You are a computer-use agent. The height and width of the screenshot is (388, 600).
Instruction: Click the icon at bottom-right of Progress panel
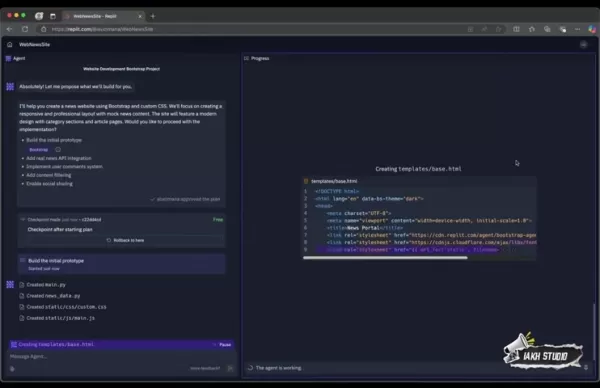[586, 367]
